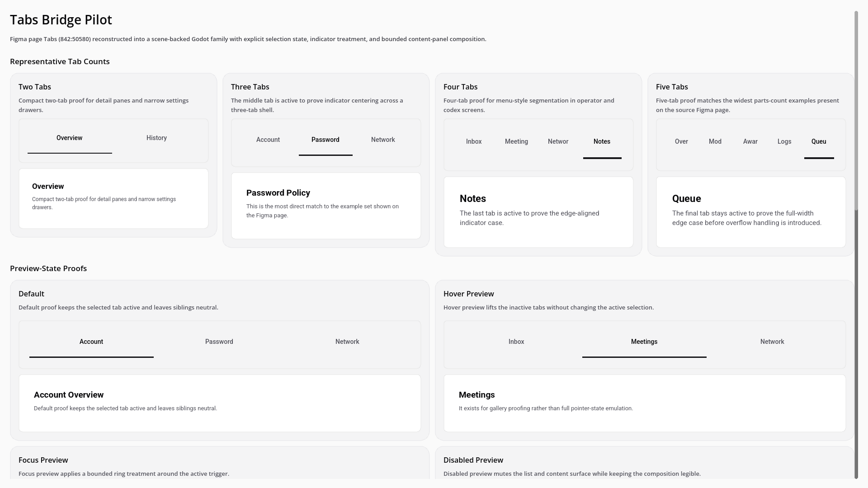
Task: Click "Focus preview applies a bounded ring" text
Action: (x=124, y=474)
